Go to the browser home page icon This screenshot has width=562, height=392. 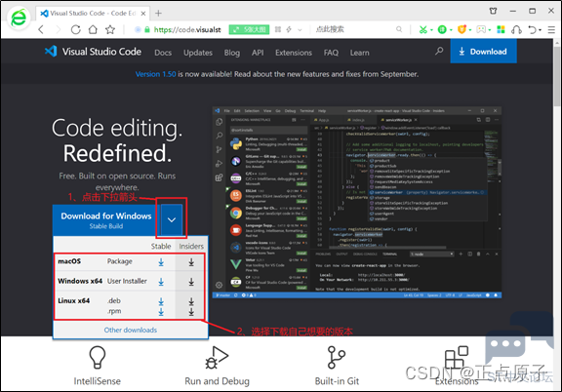pos(93,29)
